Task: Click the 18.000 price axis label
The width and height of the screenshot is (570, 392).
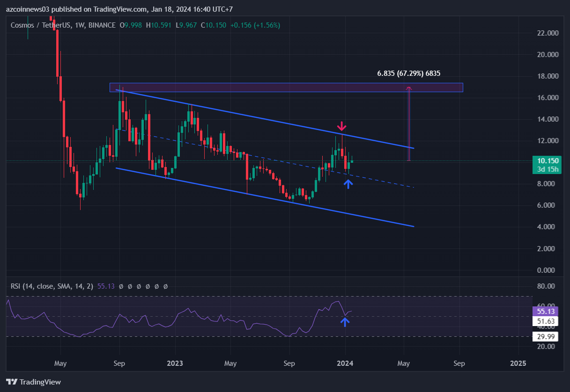Action: pos(548,76)
